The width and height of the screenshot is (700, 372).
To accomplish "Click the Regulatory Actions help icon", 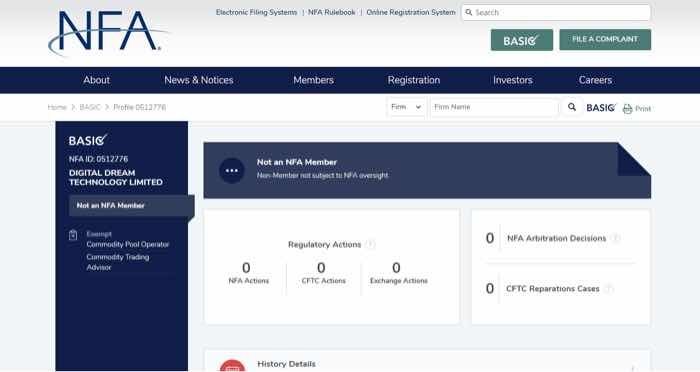I will (370, 244).
